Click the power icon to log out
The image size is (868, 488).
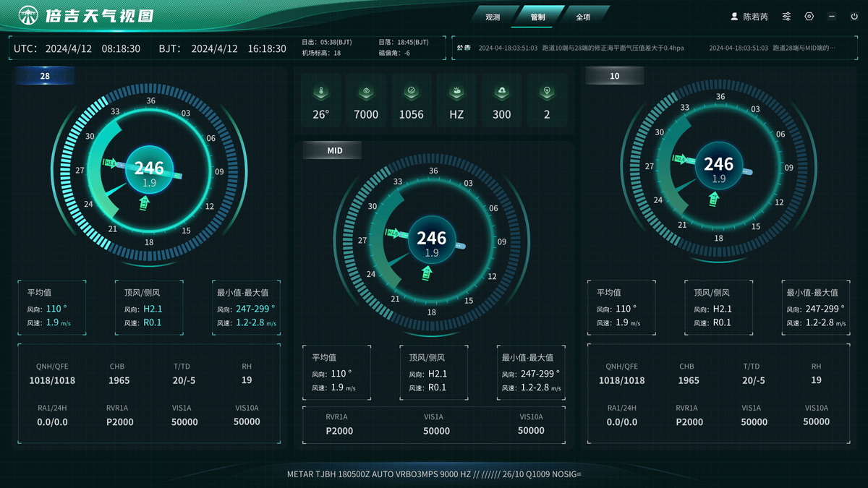click(x=854, y=17)
